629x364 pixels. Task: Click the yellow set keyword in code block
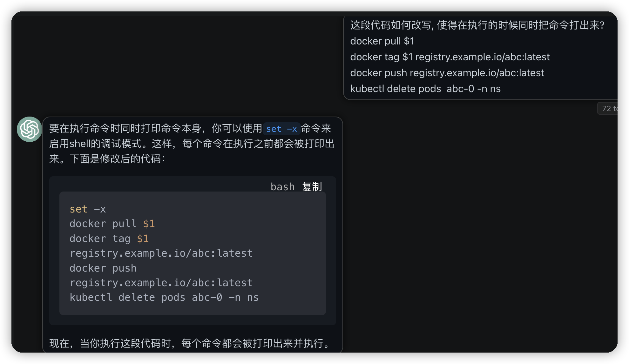78,209
